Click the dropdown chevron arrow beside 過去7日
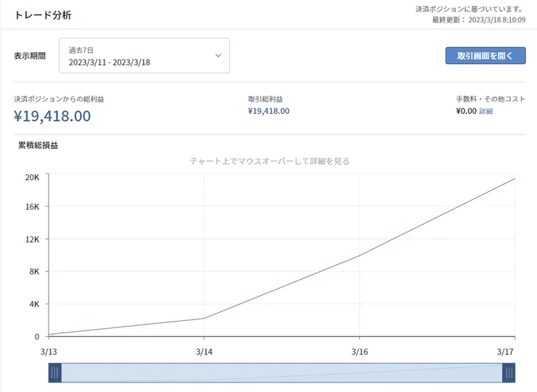Image resolution: width=537 pixels, height=392 pixels. pos(218,55)
